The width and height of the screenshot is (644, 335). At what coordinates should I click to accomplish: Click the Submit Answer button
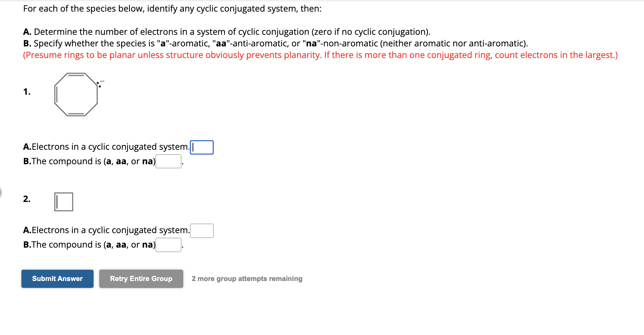pos(57,279)
